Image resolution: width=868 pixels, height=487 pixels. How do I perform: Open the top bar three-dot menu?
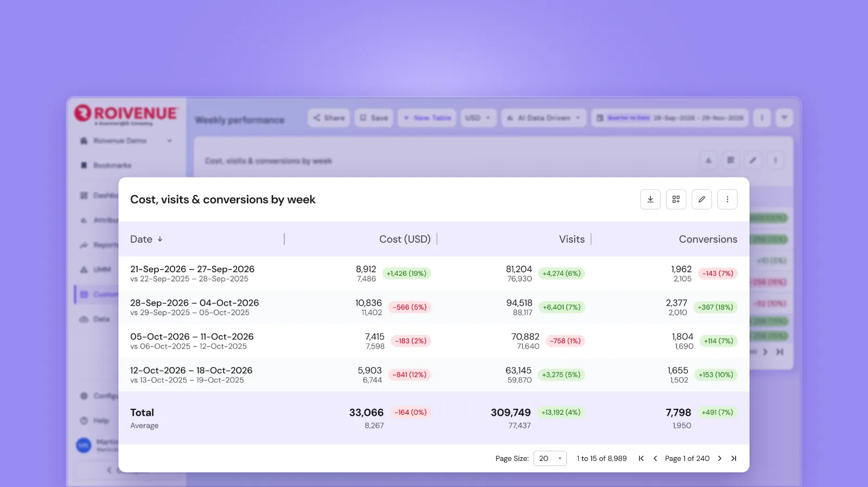(x=762, y=117)
